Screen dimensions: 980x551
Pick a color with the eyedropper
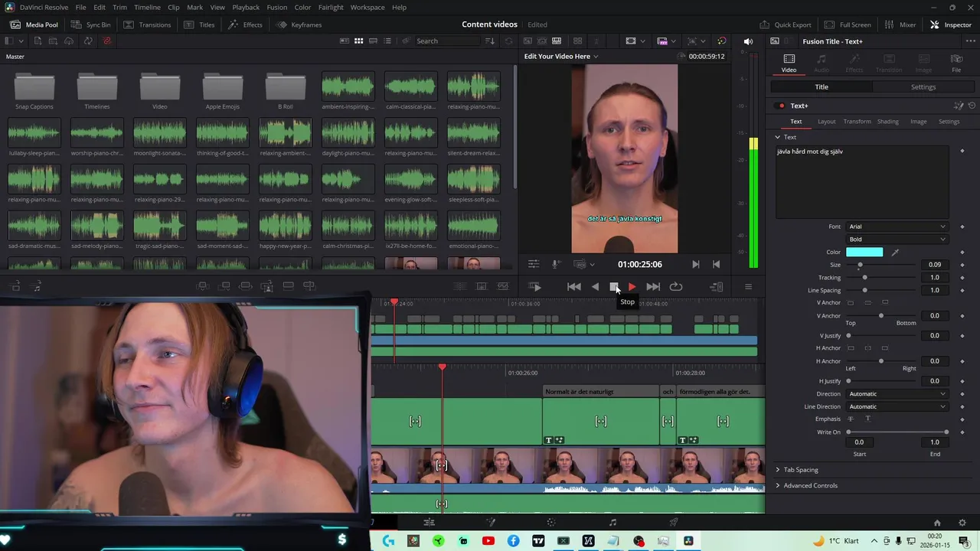click(x=895, y=252)
